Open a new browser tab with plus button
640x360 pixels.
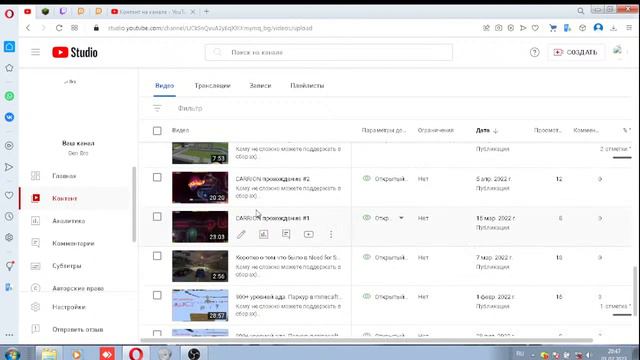coord(207,11)
